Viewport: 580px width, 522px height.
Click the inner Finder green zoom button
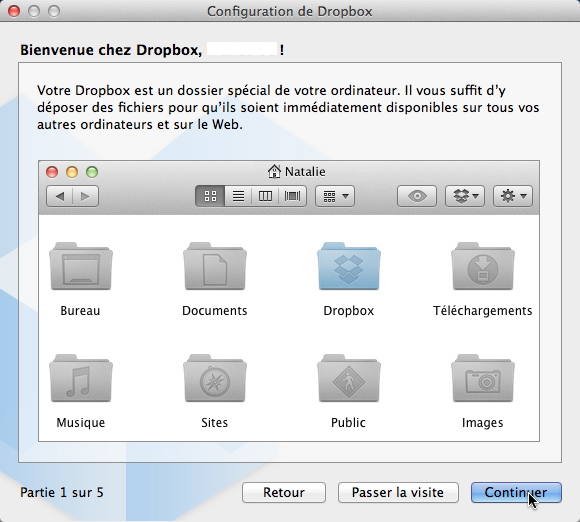pos(92,172)
